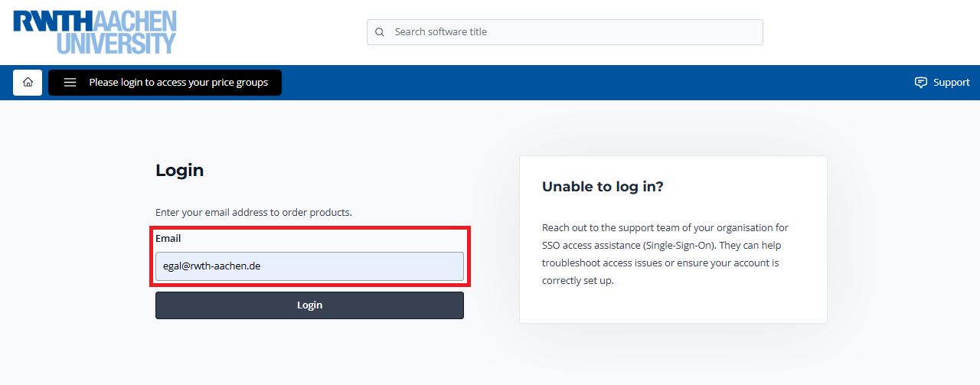Click the magnifying glass search icon
The width and height of the screenshot is (980, 385).
coord(380,32)
